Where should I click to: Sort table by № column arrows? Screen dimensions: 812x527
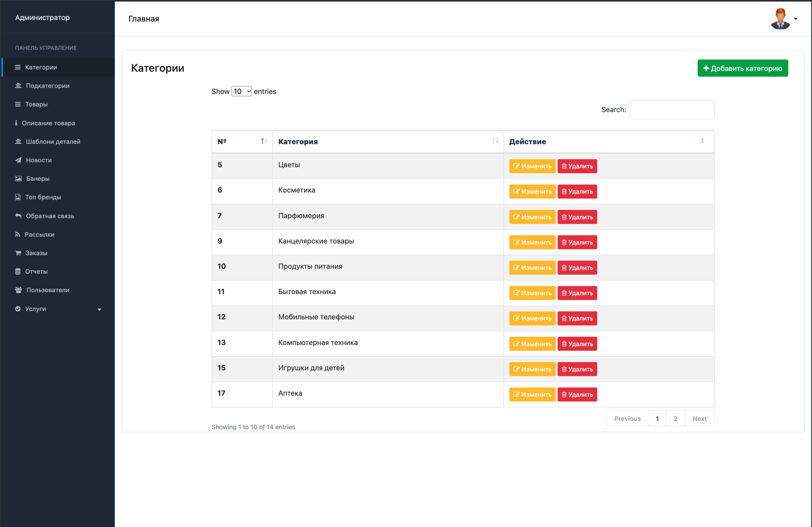click(x=264, y=141)
